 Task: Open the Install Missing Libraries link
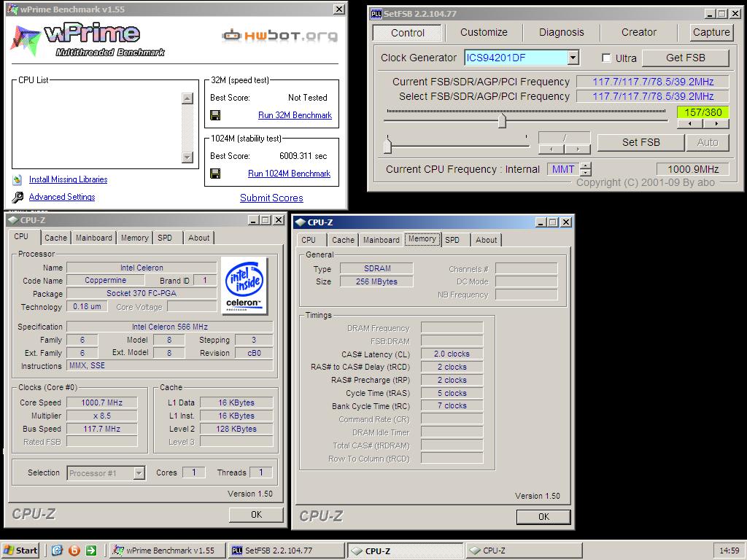coord(68,179)
